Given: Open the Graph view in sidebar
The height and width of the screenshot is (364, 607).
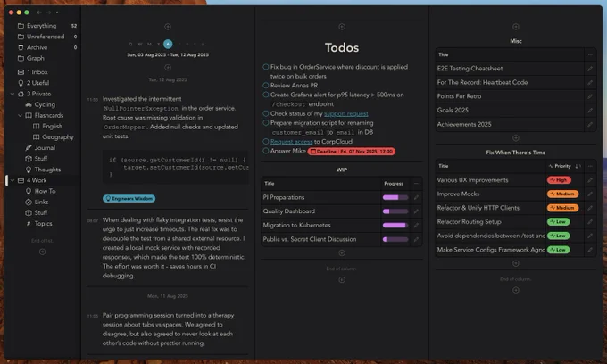Looking at the screenshot, I should 36,58.
